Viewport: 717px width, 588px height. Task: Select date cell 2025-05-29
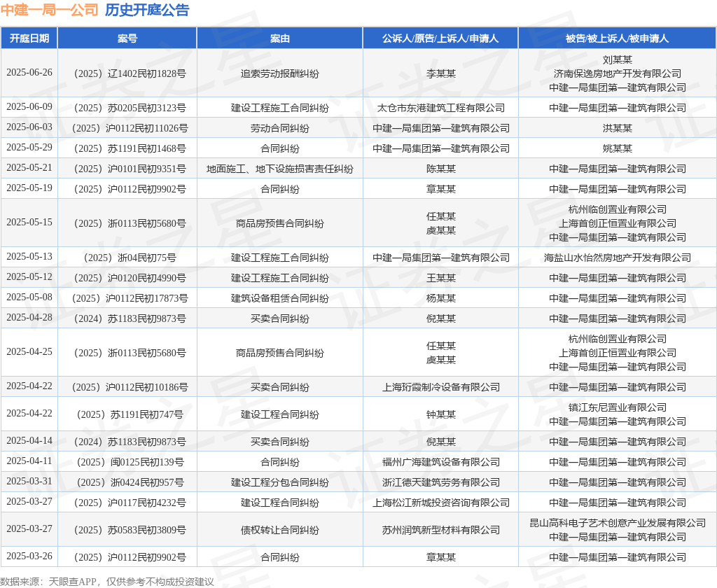[29, 147]
